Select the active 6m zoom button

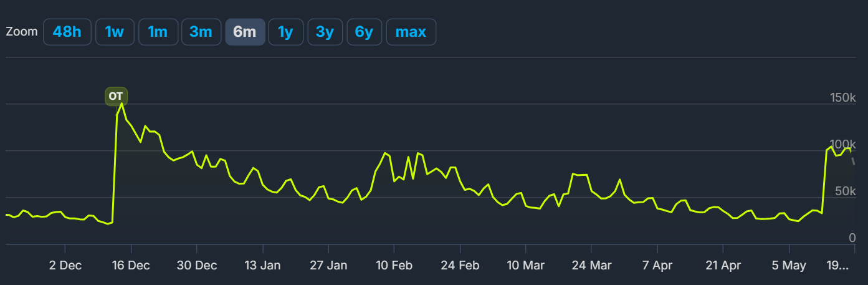245,32
